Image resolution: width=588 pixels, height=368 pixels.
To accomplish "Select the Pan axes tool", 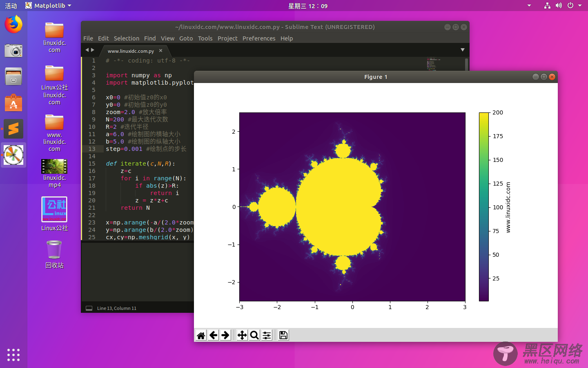I will (242, 335).
